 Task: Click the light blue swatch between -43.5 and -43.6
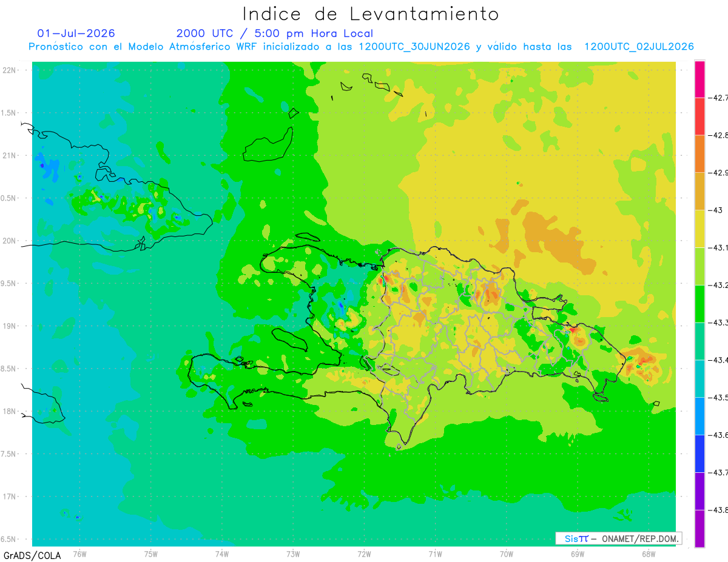point(699,416)
